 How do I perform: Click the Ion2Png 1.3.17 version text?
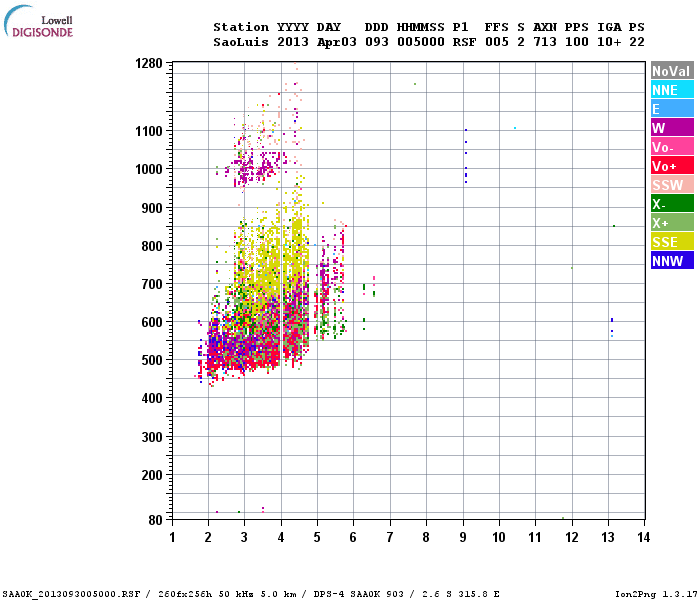click(x=656, y=594)
